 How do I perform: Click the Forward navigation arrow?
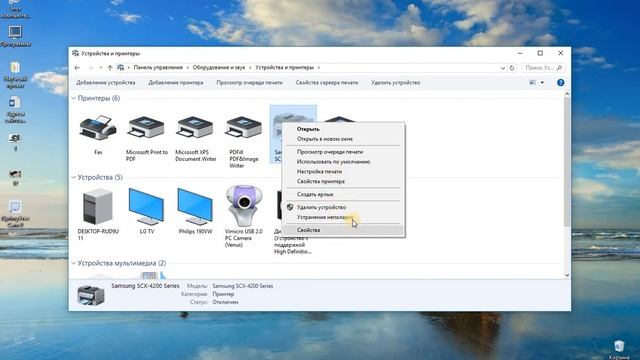coord(91,68)
